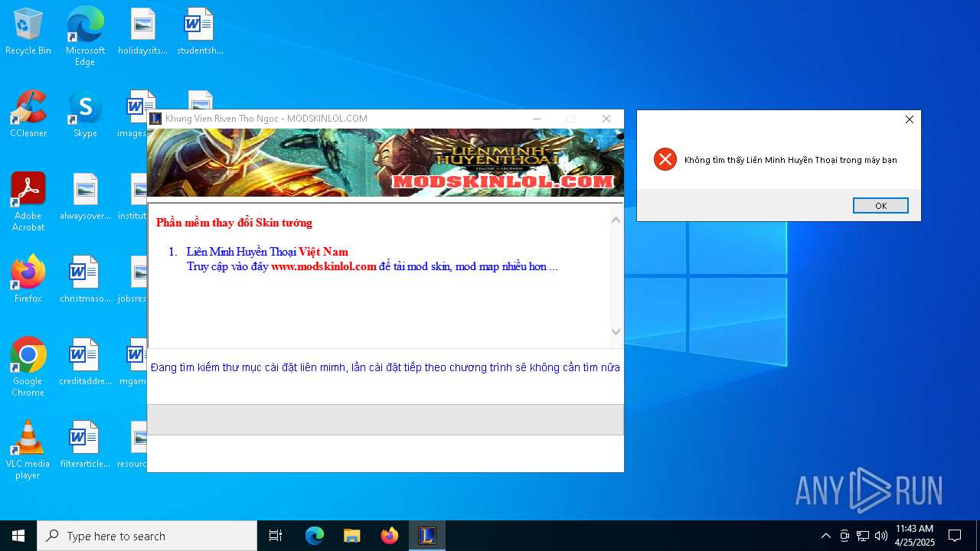Select the studentsh Word document
Image resolution: width=980 pixels, height=551 pixels.
click(200, 32)
